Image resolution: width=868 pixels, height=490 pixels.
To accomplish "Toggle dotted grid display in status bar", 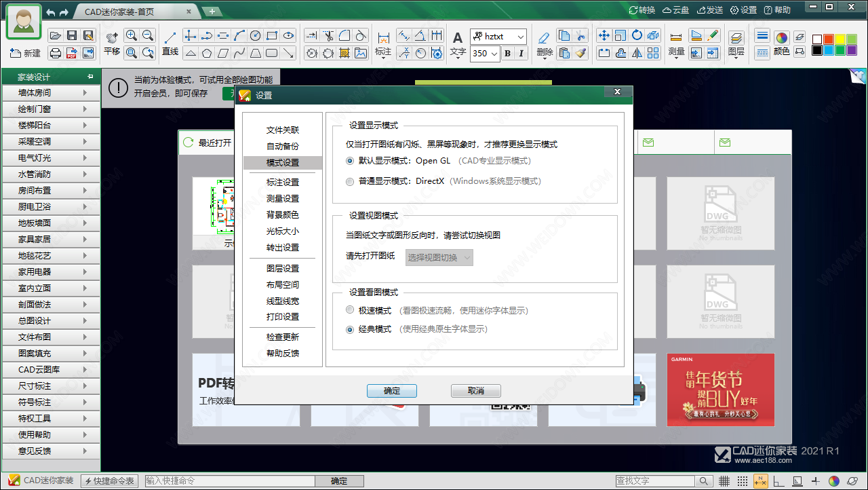I will (743, 481).
